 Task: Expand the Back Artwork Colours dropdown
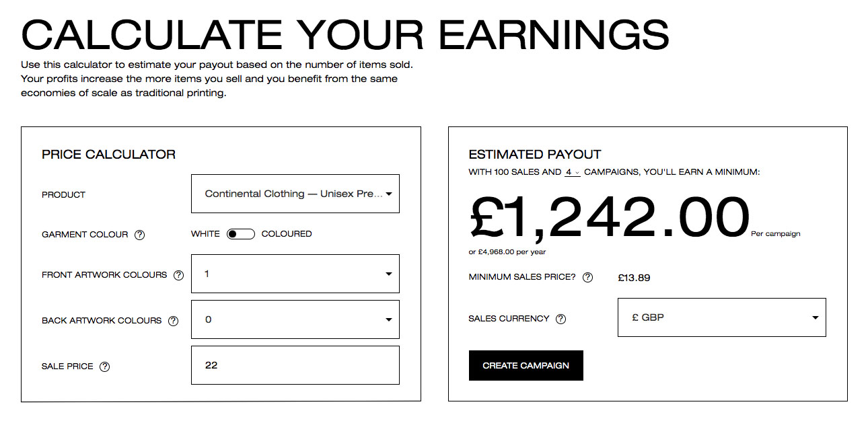pyautogui.click(x=295, y=319)
